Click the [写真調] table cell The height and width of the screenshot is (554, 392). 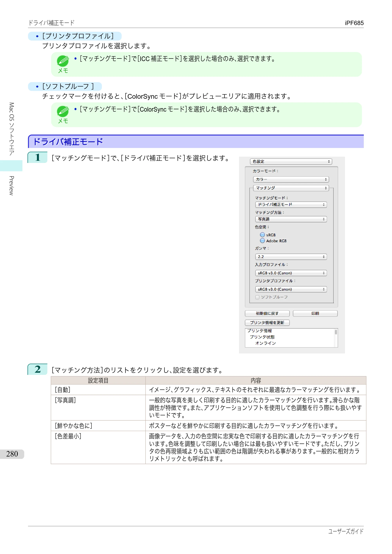pyautogui.click(x=98, y=408)
